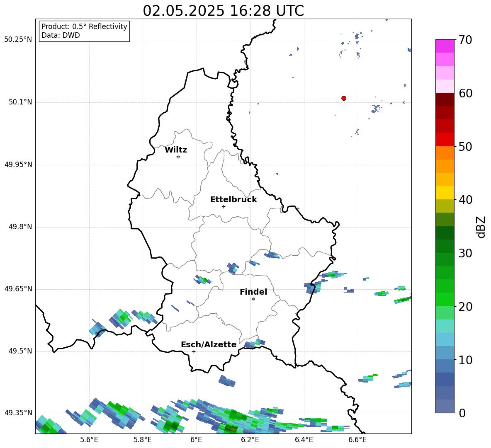Click the Findel station label

253,292
